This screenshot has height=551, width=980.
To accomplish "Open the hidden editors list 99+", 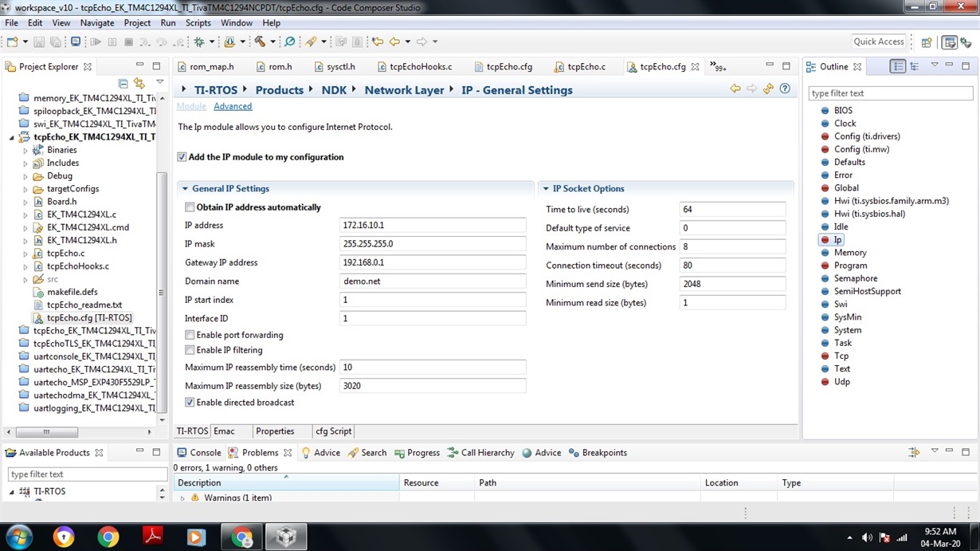I will point(718,67).
